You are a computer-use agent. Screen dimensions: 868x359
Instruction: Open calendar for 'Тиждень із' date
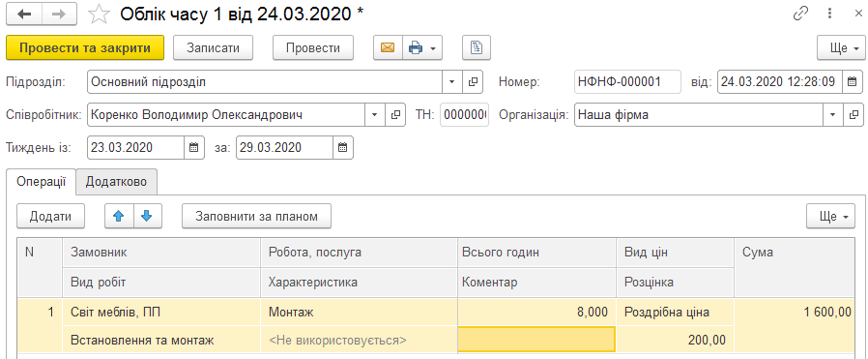click(193, 148)
